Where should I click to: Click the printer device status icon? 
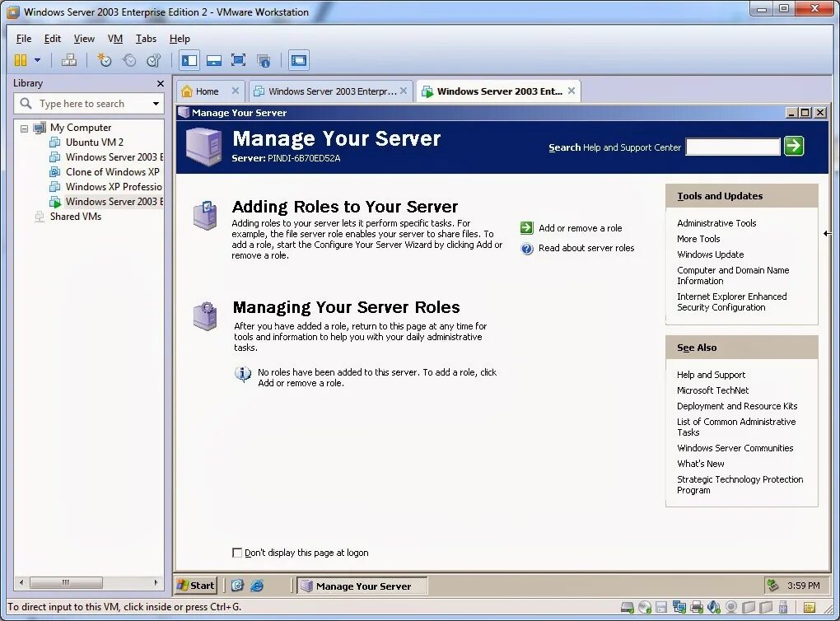point(697,607)
